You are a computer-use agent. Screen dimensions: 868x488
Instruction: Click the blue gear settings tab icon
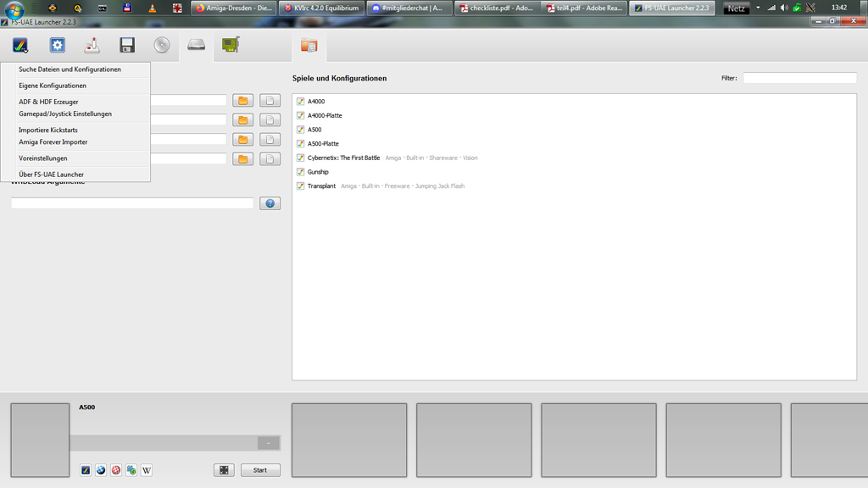58,46
